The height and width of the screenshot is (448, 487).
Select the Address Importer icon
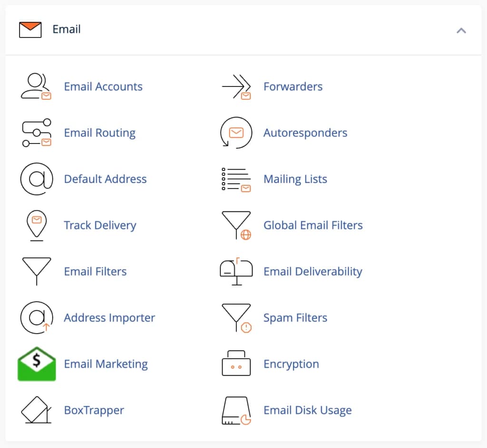click(x=36, y=318)
